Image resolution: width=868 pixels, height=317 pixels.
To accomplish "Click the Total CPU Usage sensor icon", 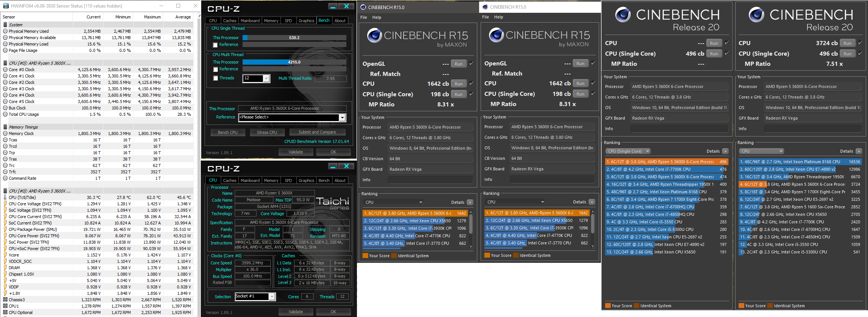I will (5, 114).
